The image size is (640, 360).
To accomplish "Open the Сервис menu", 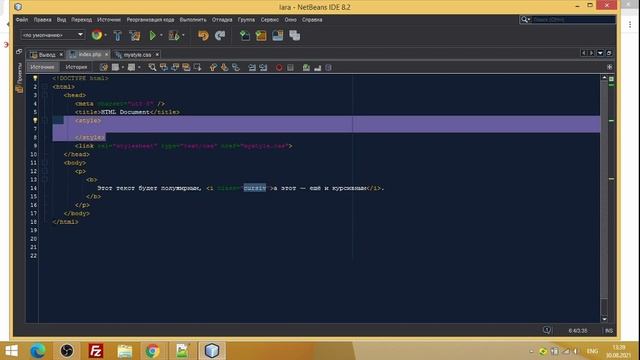I will [270, 20].
